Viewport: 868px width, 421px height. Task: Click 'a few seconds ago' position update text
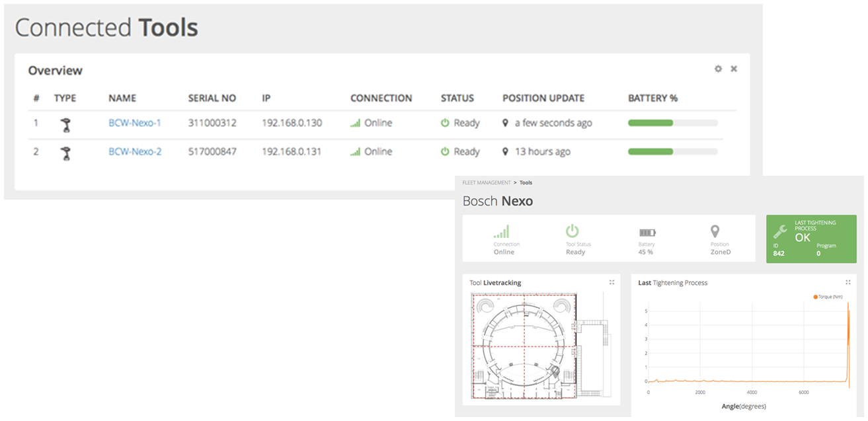click(x=554, y=123)
